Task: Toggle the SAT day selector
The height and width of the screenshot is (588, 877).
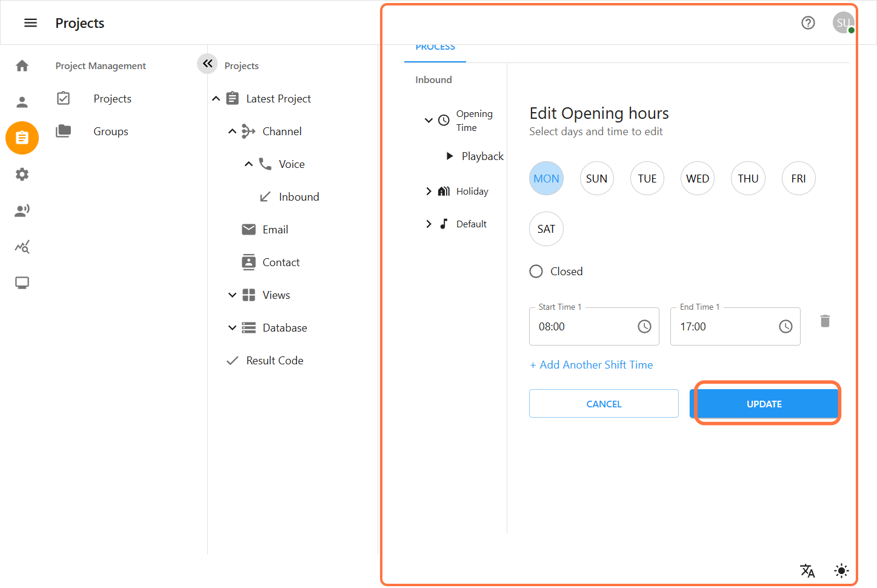Action: coord(546,229)
